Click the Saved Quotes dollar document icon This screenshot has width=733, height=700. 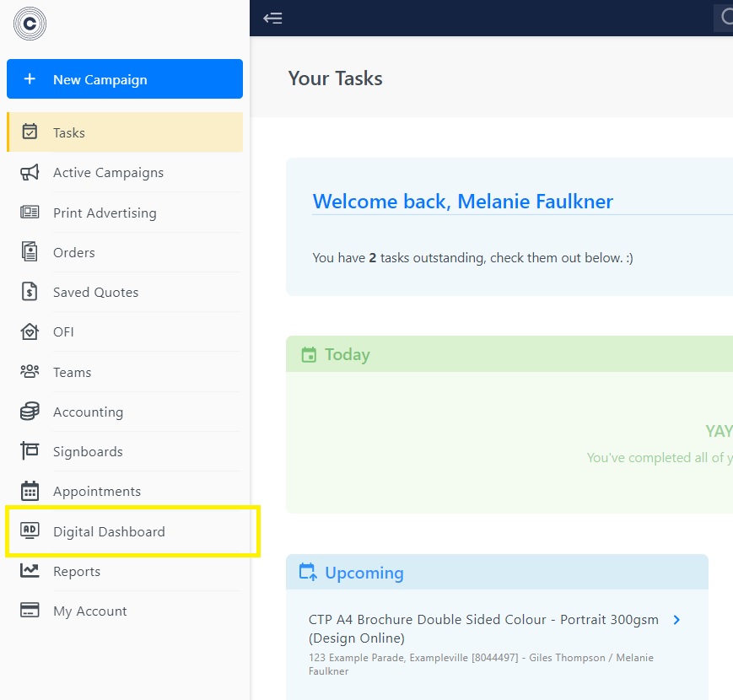pyautogui.click(x=30, y=292)
